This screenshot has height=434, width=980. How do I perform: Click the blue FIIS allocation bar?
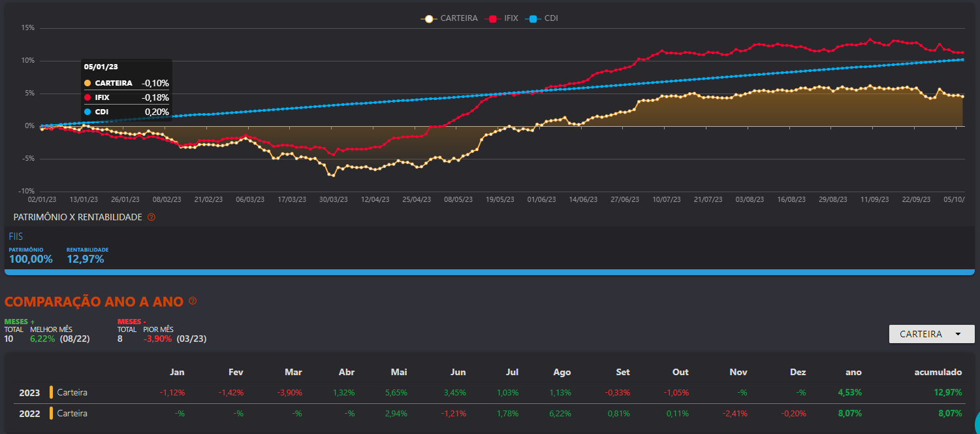490,272
